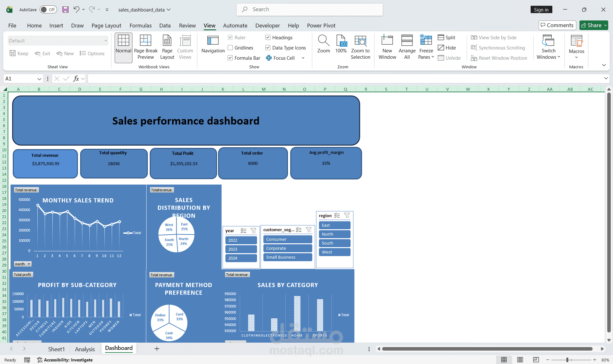Open Page Break Preview view
Image resolution: width=613 pixels, height=364 pixels.
coord(146,48)
